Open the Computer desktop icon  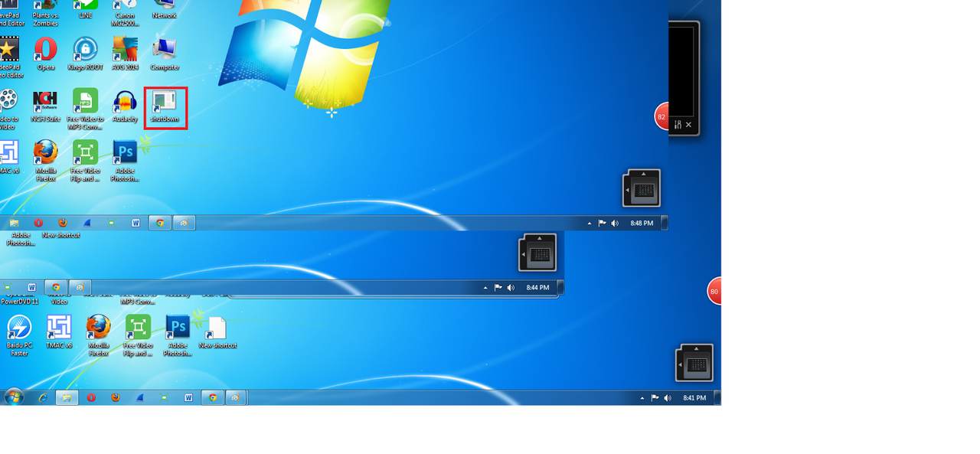pyautogui.click(x=165, y=54)
